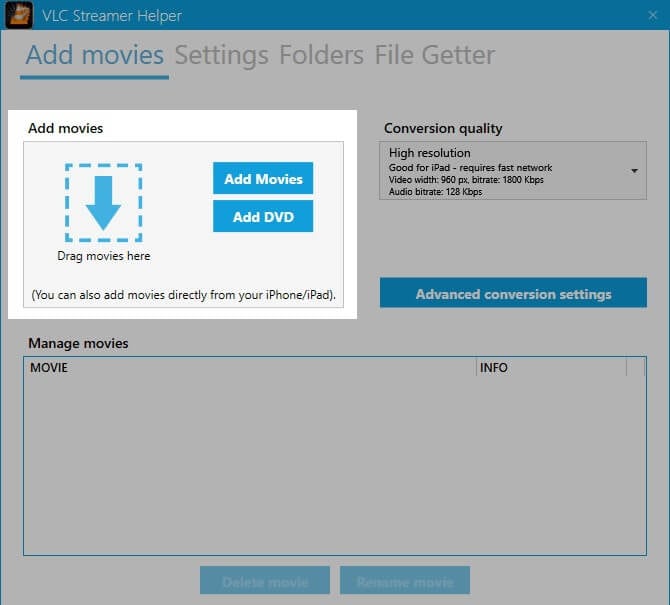Click the INFO column header
This screenshot has height=605, width=670.
coord(550,368)
